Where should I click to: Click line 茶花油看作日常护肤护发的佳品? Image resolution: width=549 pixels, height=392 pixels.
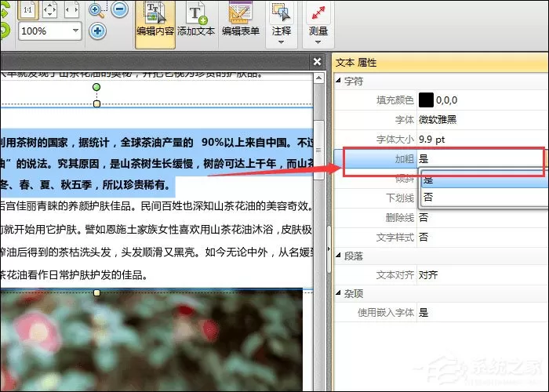75,275
